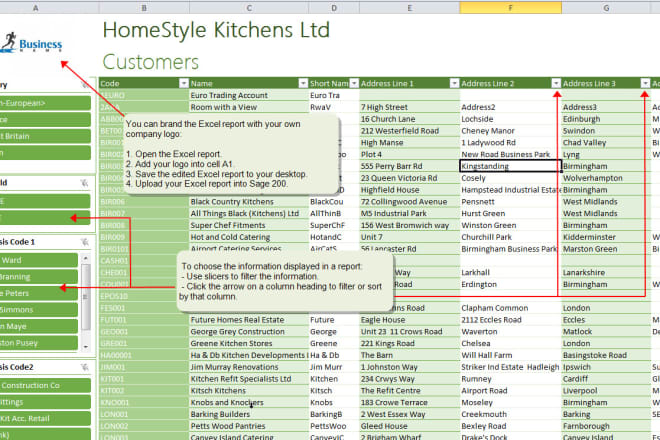
Task: Open the Address Line 2 filter dropdown
Action: pos(556,83)
